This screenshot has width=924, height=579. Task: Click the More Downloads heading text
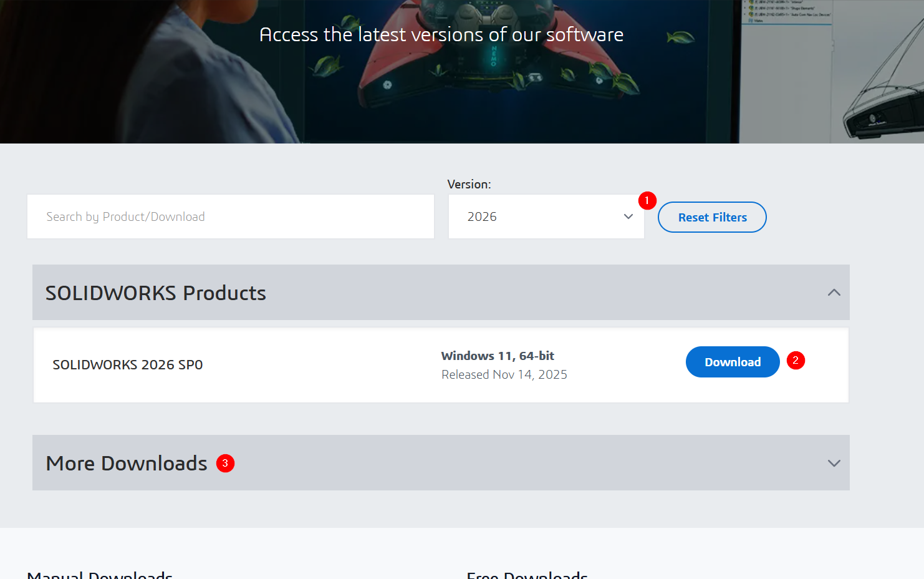click(x=127, y=463)
